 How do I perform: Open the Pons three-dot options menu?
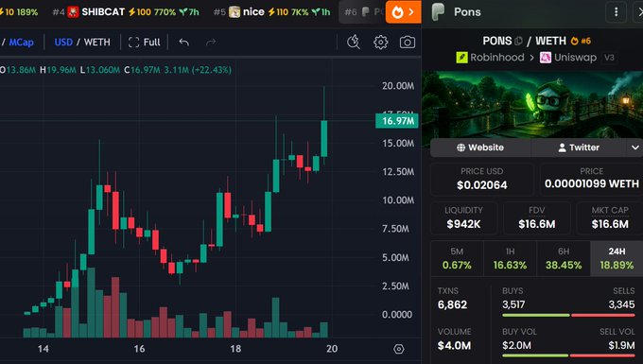pyautogui.click(x=616, y=12)
